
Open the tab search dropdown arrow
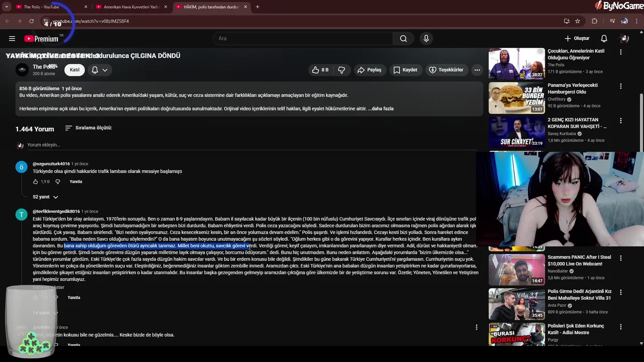pyautogui.click(x=7, y=7)
